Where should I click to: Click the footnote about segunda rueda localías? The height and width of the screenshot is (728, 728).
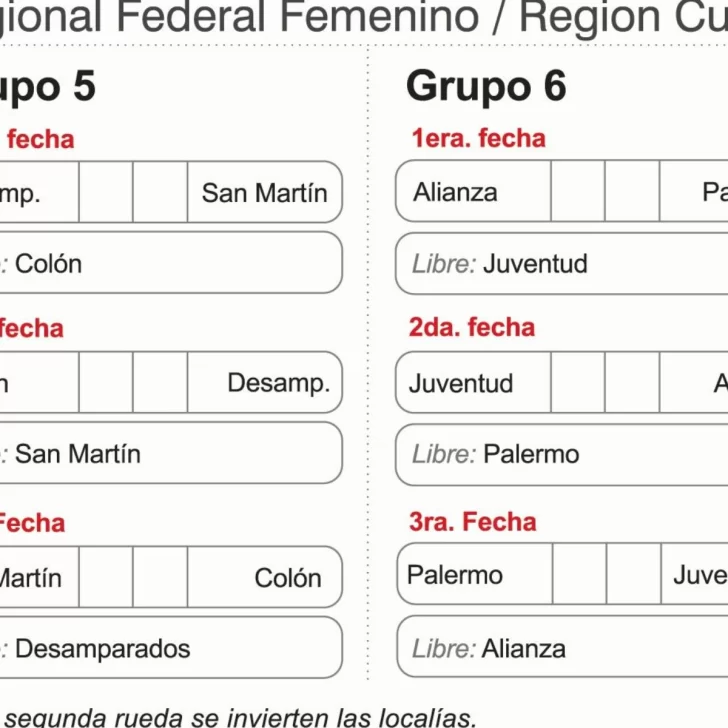[x=240, y=715]
